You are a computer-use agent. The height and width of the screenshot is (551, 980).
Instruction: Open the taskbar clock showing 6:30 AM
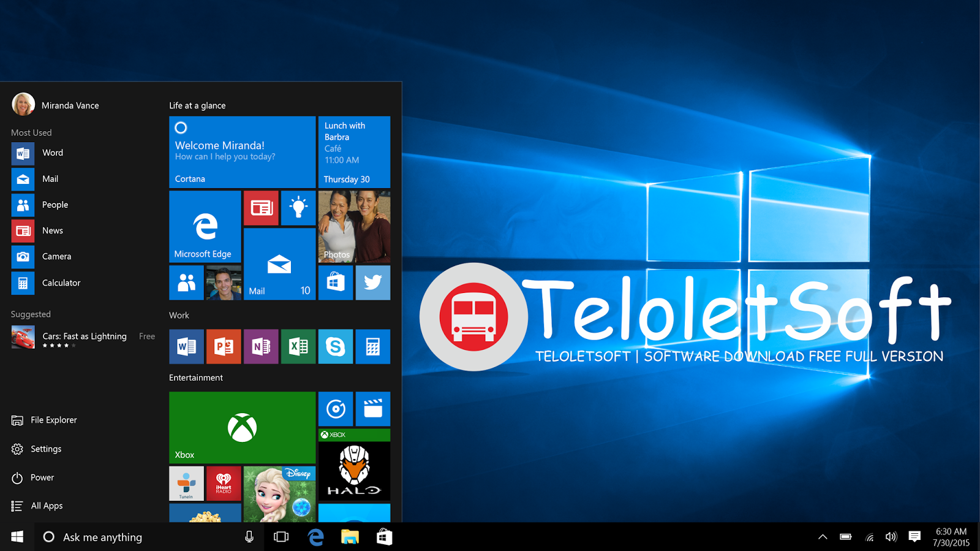(x=951, y=537)
